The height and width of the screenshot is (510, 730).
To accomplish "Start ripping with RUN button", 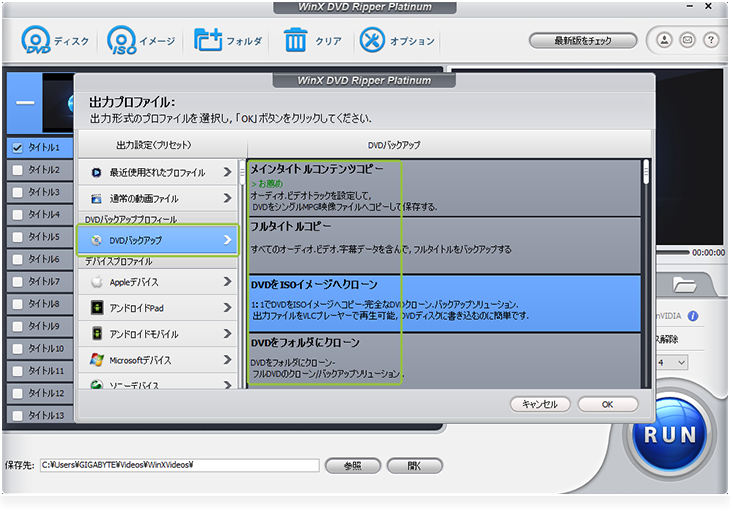I will [669, 434].
